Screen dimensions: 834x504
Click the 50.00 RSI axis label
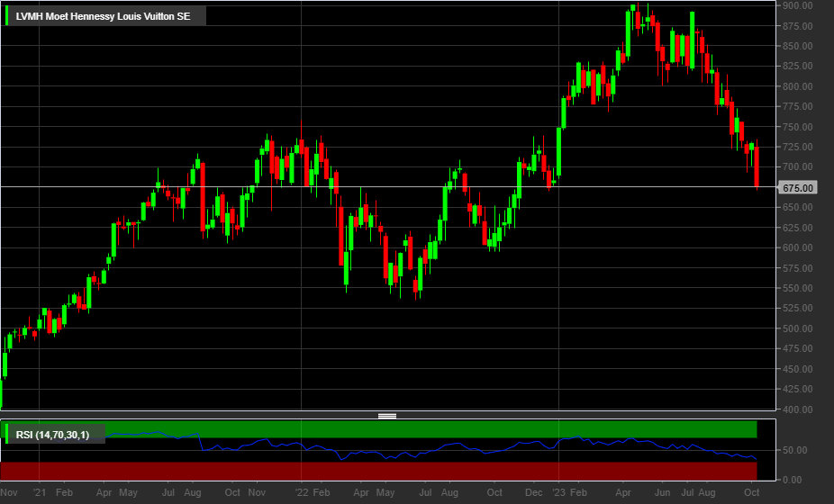tap(794, 450)
